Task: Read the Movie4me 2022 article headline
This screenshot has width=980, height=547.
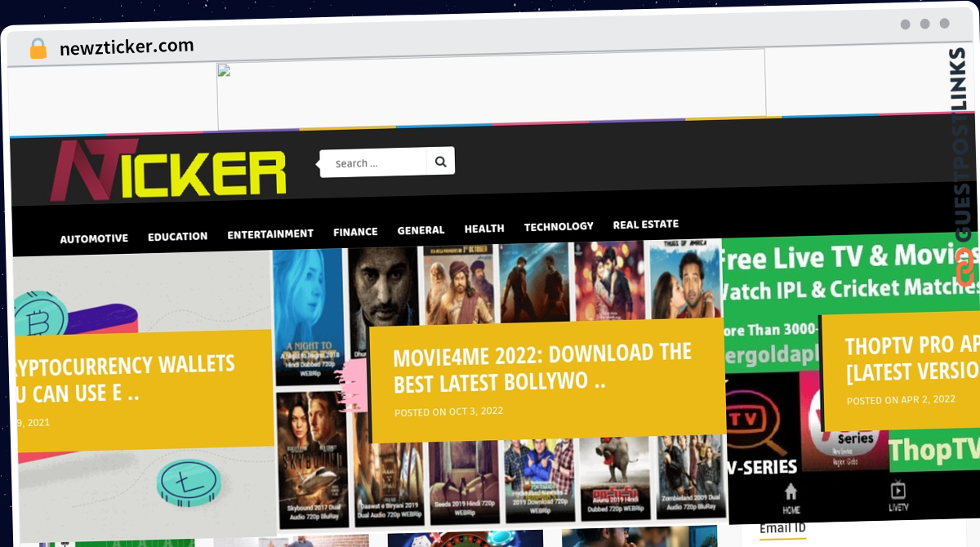Action: [x=542, y=367]
